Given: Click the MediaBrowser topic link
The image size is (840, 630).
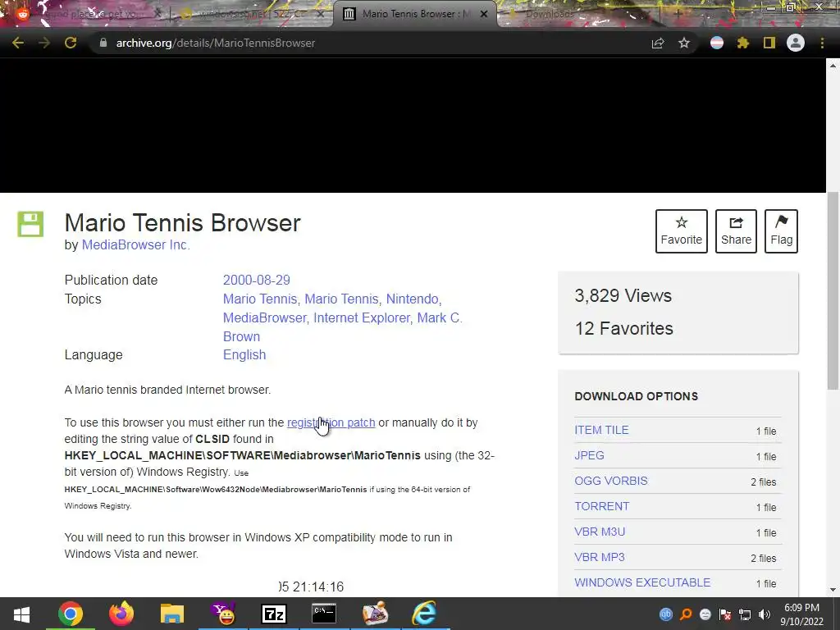Looking at the screenshot, I should (264, 317).
